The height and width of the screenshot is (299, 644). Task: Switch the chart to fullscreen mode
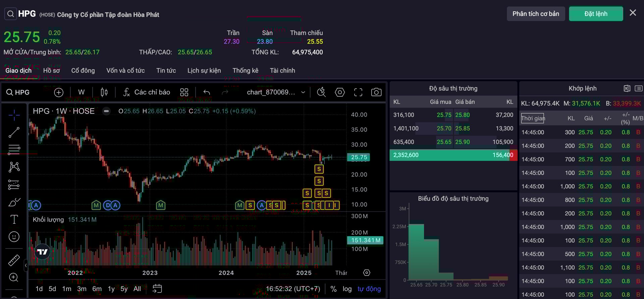coord(358,92)
